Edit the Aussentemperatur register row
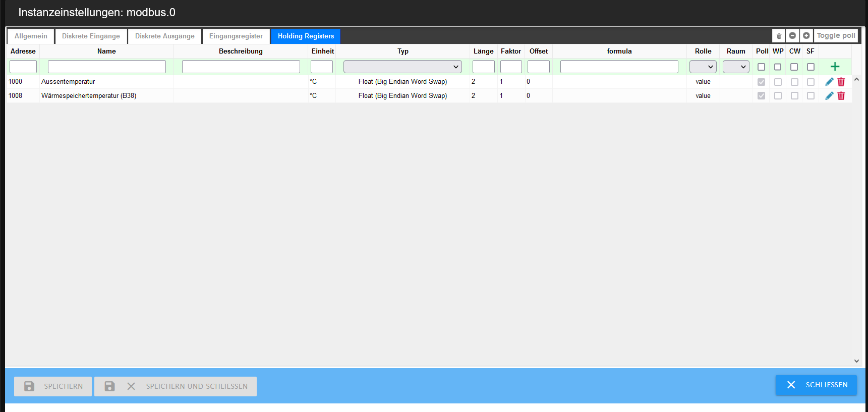 click(829, 82)
